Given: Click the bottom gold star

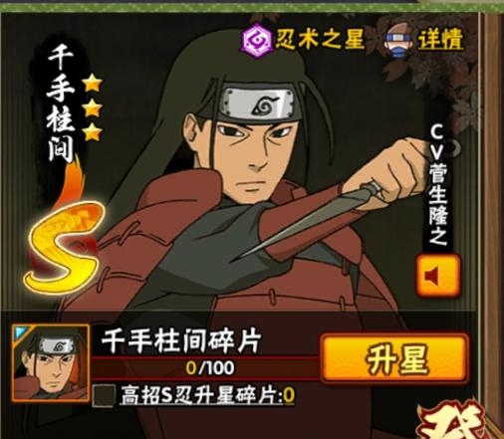Looking at the screenshot, I should click(x=93, y=132).
